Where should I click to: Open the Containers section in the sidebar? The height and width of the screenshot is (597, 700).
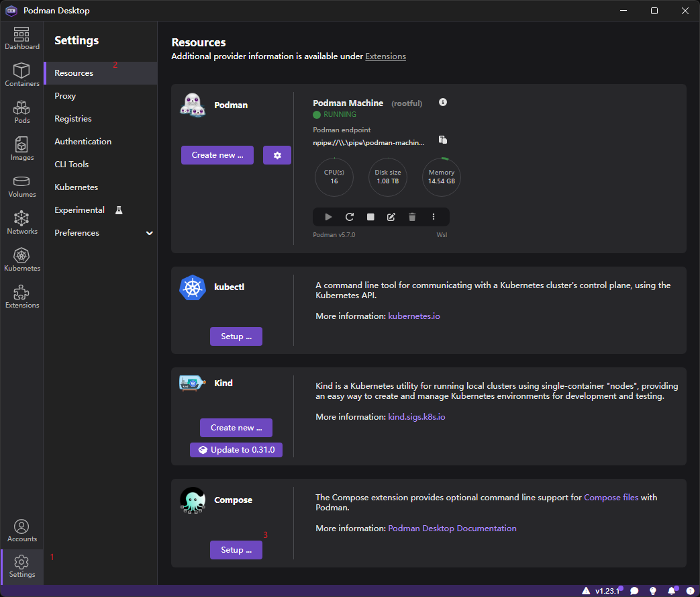[x=21, y=74]
